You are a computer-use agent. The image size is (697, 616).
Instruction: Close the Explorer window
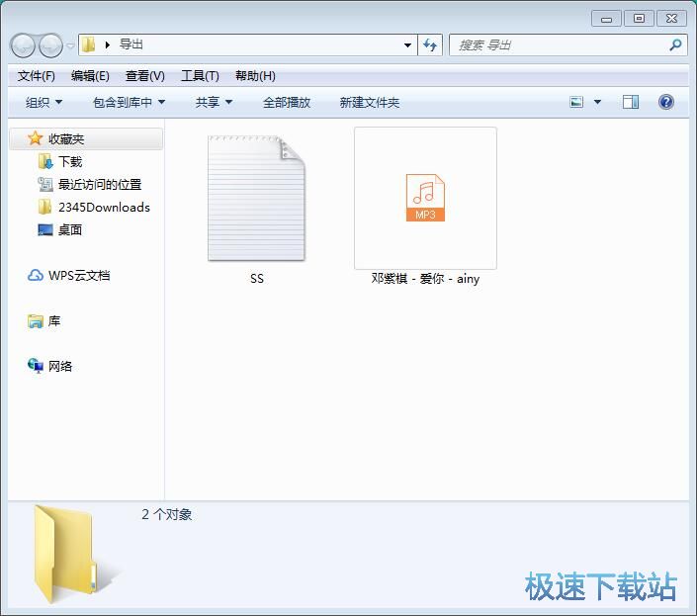[x=671, y=19]
